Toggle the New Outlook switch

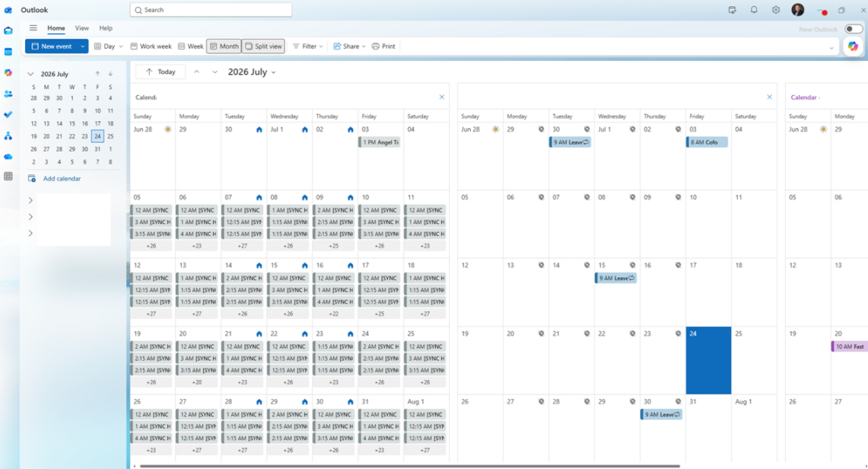coord(853,29)
